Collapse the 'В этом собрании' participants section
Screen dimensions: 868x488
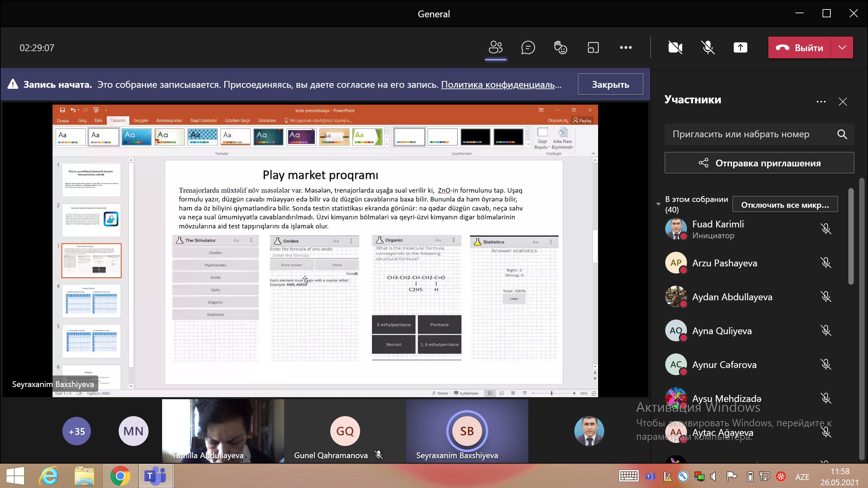[658, 204]
